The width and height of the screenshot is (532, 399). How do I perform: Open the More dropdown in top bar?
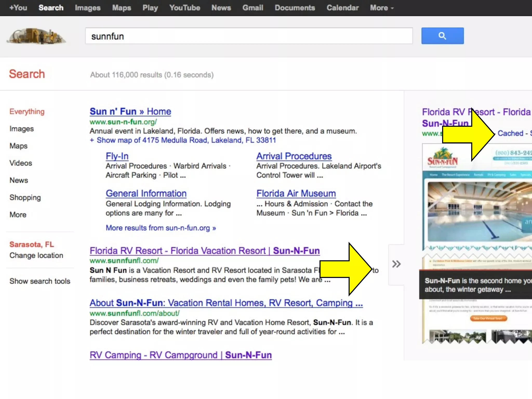pyautogui.click(x=381, y=8)
